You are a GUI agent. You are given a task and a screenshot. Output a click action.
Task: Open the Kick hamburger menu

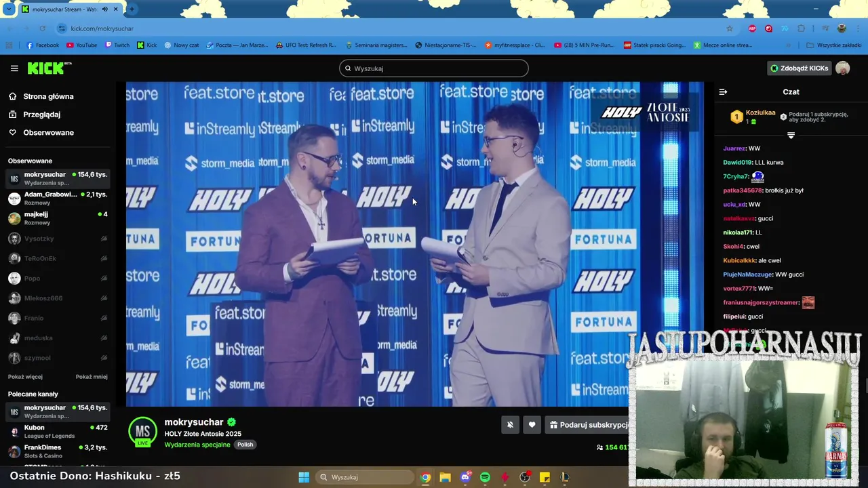[x=14, y=68]
